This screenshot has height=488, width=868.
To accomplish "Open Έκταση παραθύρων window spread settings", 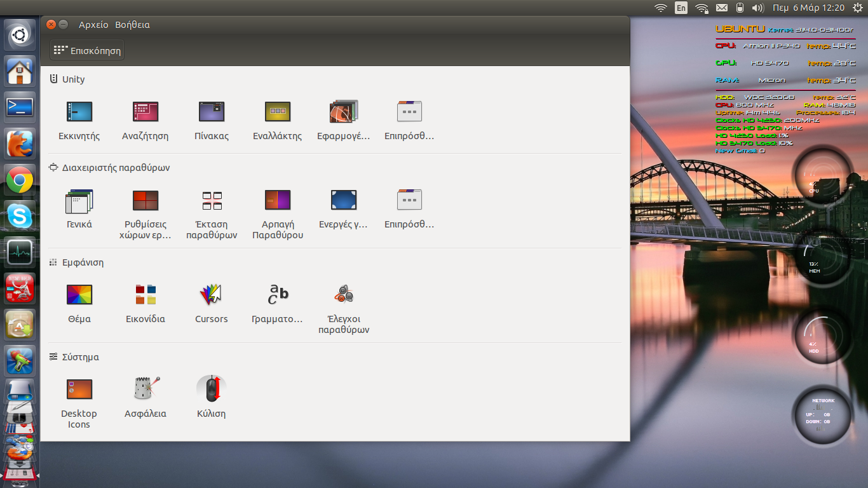I will tap(212, 201).
